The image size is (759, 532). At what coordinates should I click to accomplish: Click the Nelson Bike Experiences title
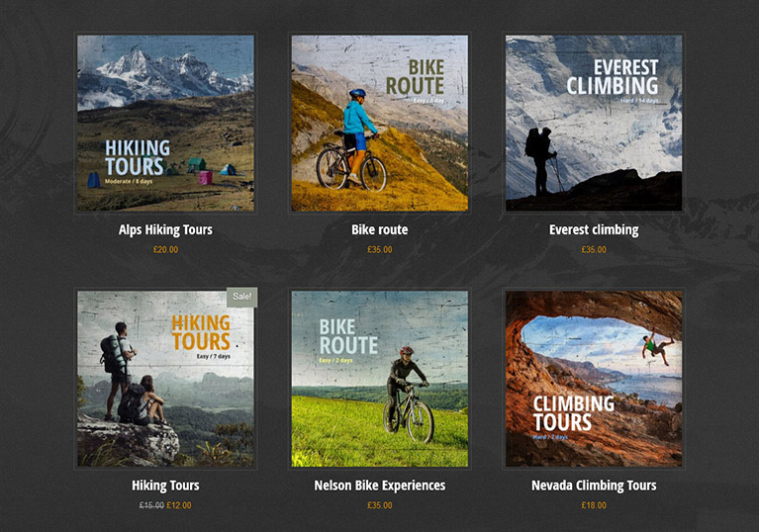[x=380, y=486]
